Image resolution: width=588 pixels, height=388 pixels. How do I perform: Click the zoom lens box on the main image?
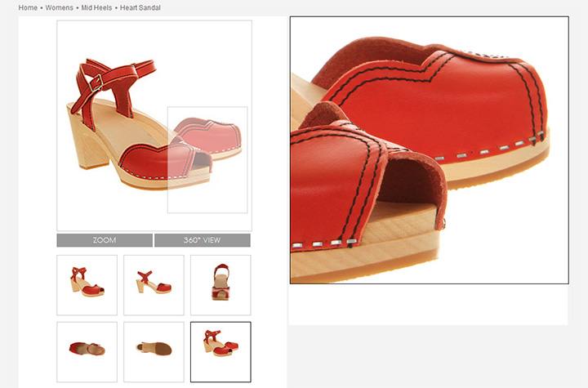click(x=207, y=160)
